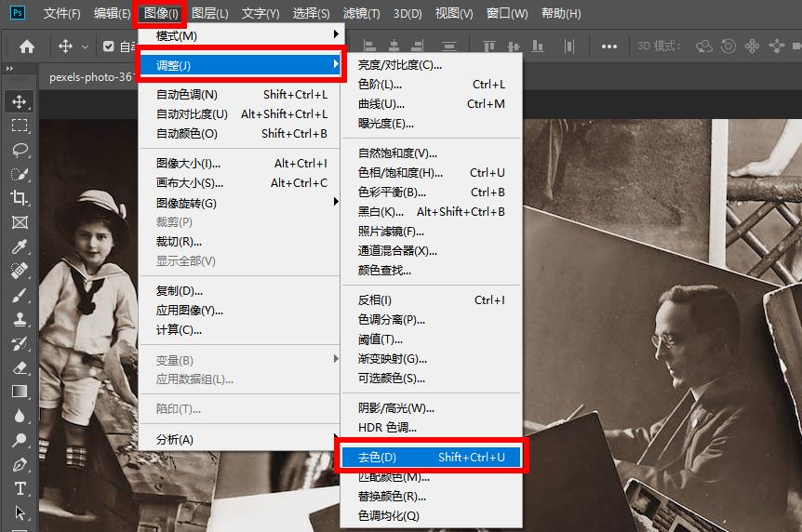Select the Move tool in toolbar
The image size is (802, 532).
20,101
